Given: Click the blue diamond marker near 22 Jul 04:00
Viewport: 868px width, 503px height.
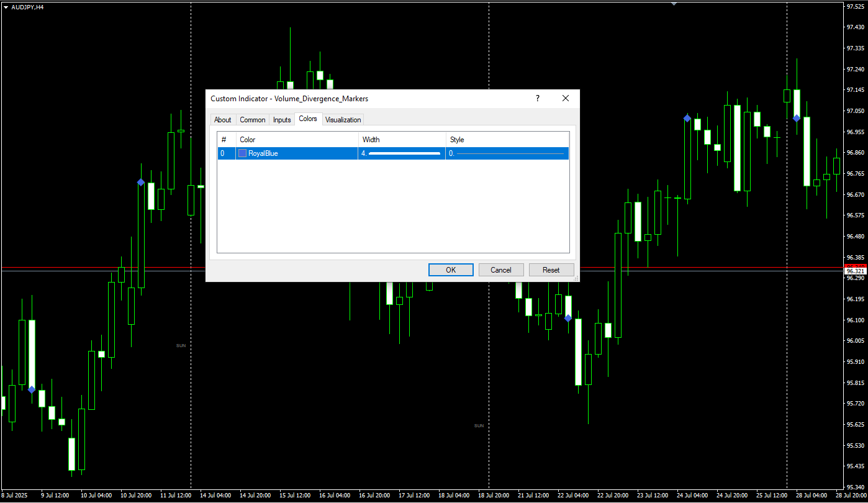Looking at the screenshot, I should click(x=568, y=318).
